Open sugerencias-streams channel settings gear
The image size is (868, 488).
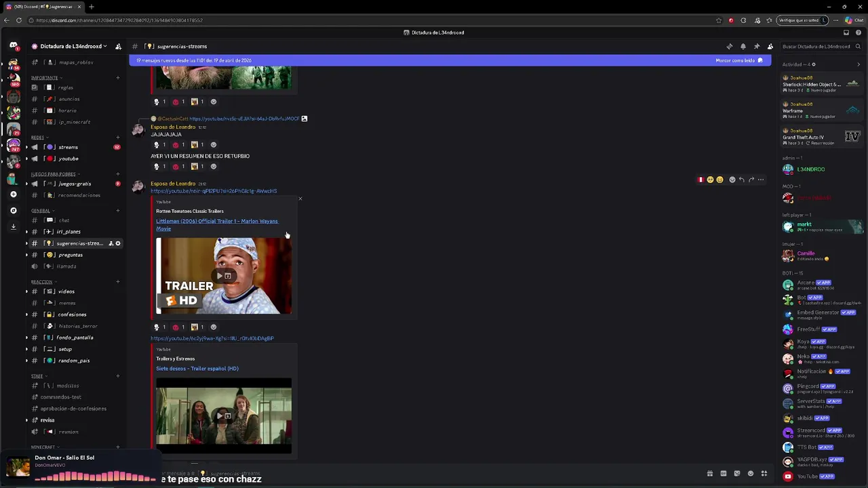[x=118, y=243]
